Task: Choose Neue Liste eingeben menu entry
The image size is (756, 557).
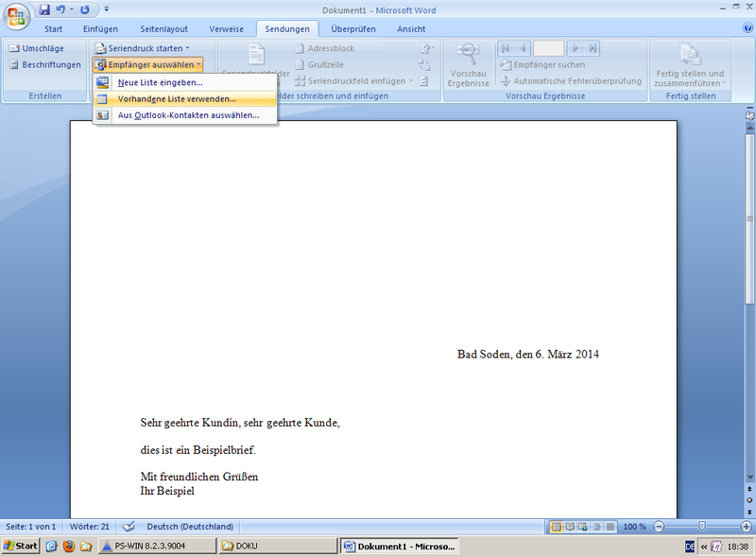Action: 185,82
